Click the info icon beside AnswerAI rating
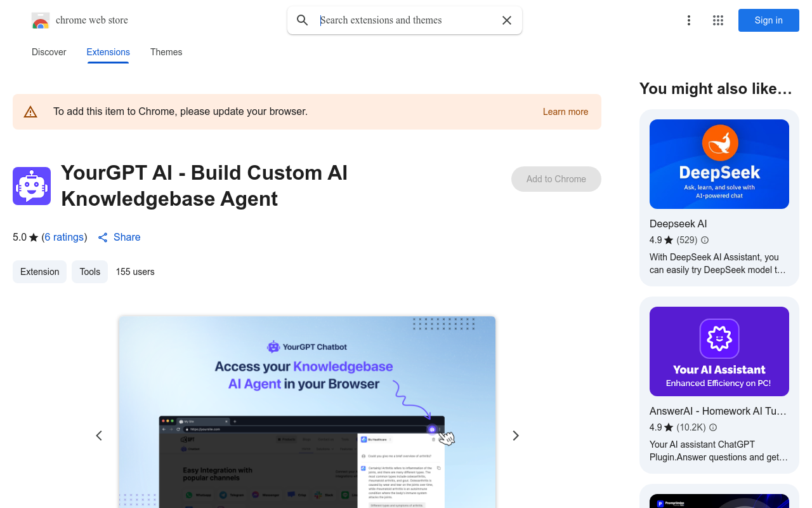This screenshot has width=812, height=508. pyautogui.click(x=713, y=427)
